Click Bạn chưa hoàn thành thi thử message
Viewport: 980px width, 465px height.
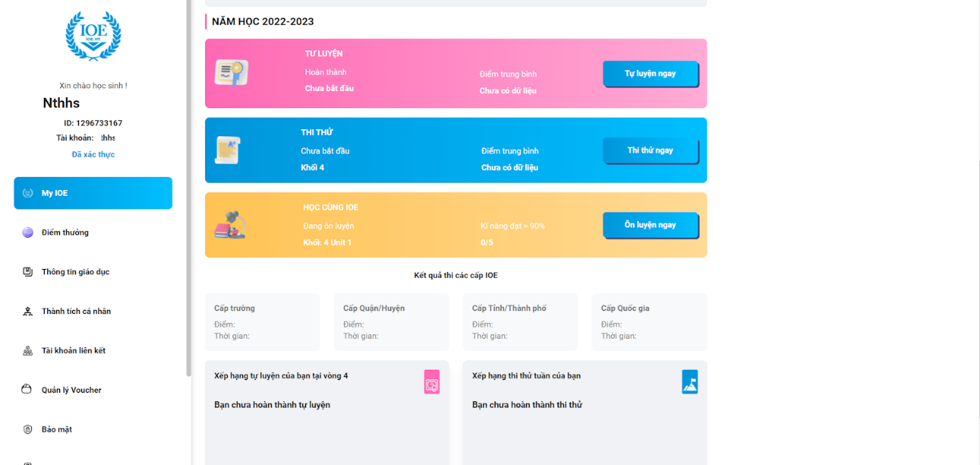tap(527, 405)
